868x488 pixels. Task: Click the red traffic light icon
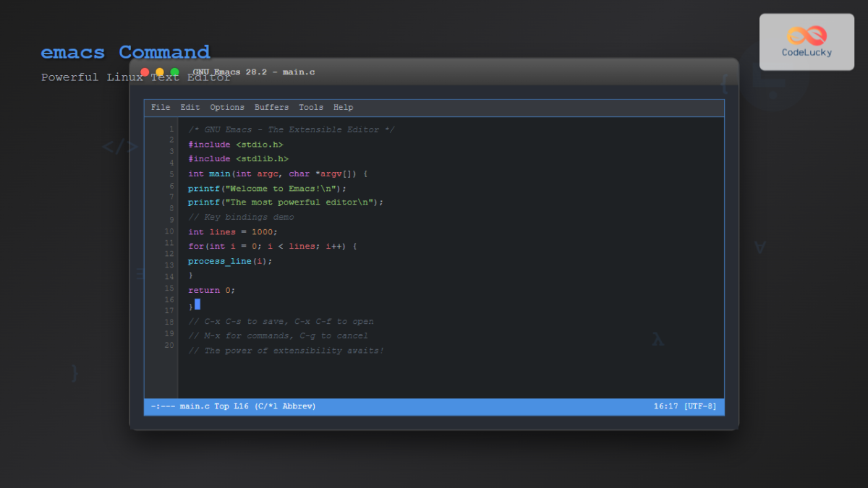click(x=145, y=72)
